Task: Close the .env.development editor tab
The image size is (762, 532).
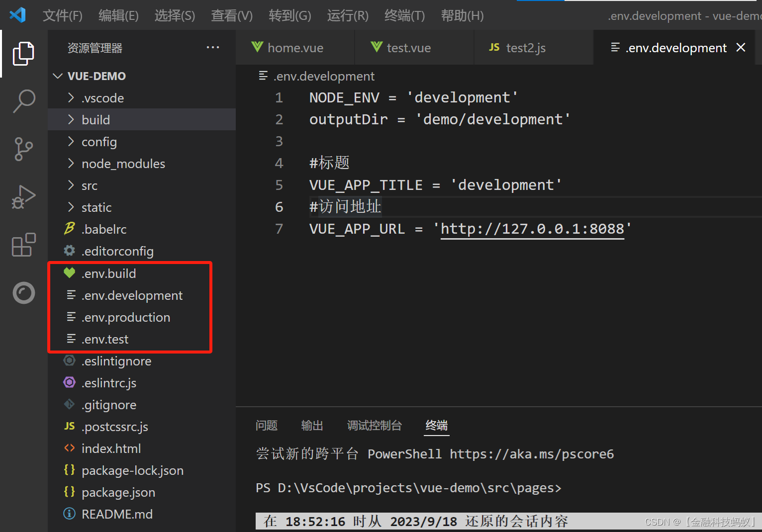Action: tap(741, 47)
